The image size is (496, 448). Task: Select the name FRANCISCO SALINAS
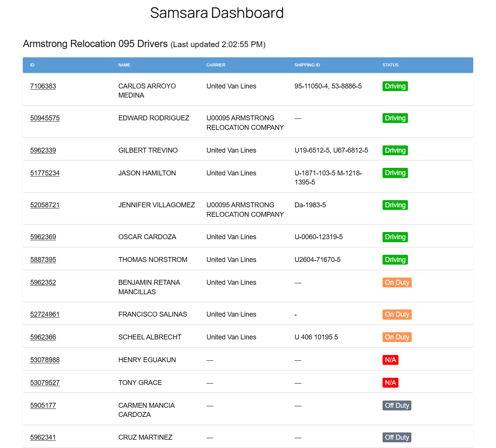click(x=153, y=314)
